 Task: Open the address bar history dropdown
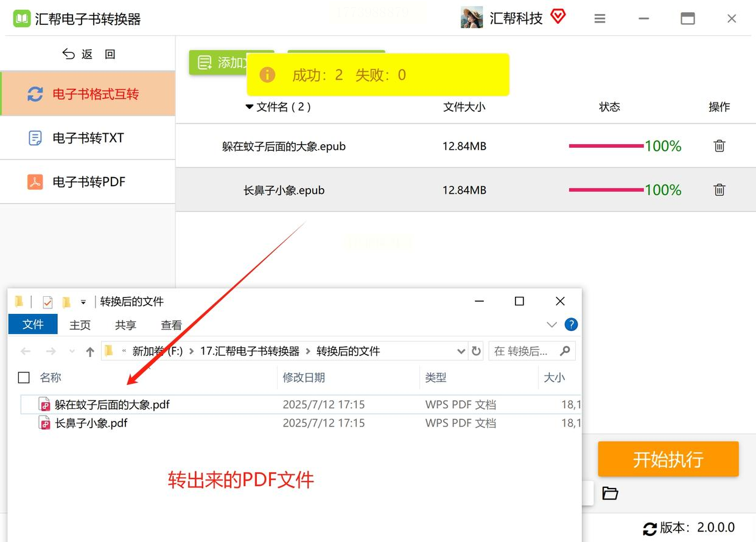[461, 351]
